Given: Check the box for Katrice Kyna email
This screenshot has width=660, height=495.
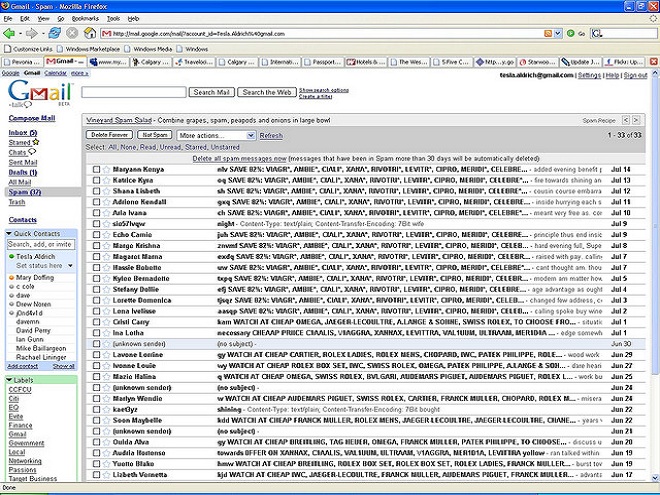Looking at the screenshot, I should pos(96,180).
